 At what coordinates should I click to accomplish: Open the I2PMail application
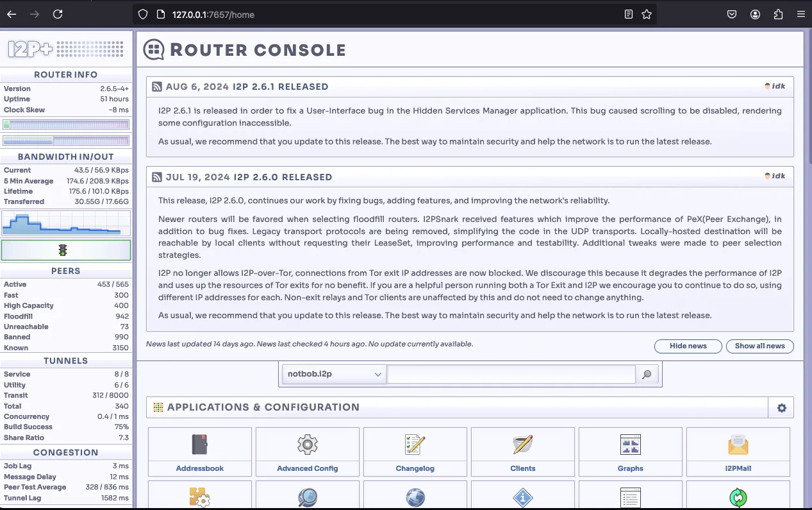pyautogui.click(x=738, y=451)
